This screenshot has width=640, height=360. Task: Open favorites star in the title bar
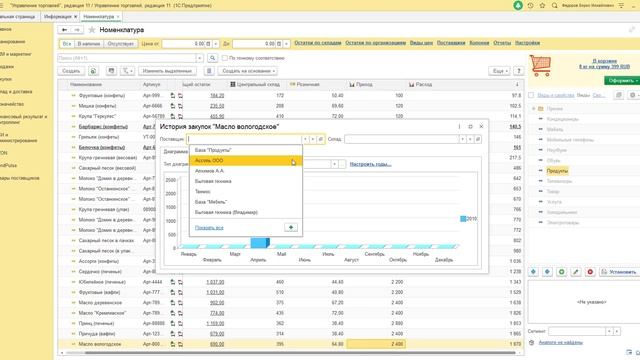(542, 6)
